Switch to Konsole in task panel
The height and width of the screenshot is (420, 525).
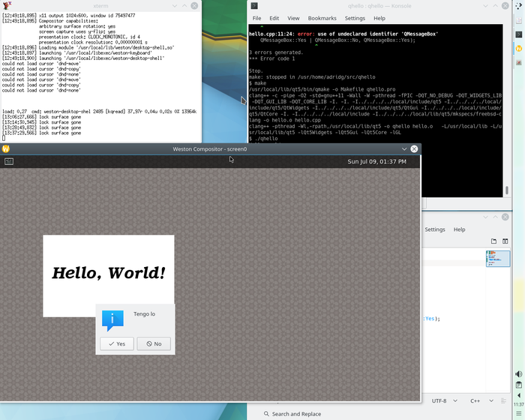click(519, 34)
